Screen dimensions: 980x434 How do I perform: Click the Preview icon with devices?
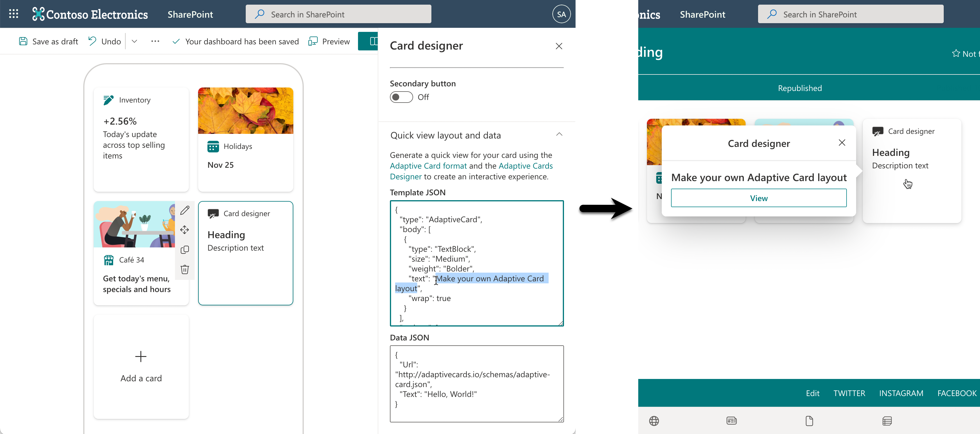click(314, 41)
